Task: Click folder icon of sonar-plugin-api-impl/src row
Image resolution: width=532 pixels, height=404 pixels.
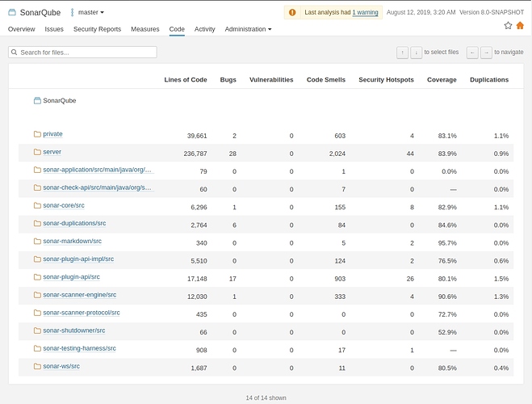Action: pyautogui.click(x=37, y=259)
